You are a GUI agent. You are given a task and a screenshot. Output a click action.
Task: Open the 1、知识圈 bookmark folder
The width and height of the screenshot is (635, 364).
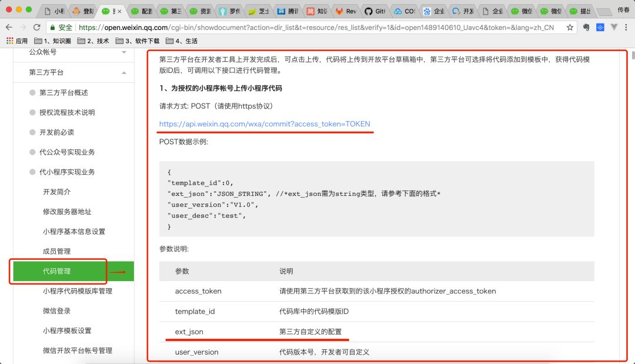[53, 41]
